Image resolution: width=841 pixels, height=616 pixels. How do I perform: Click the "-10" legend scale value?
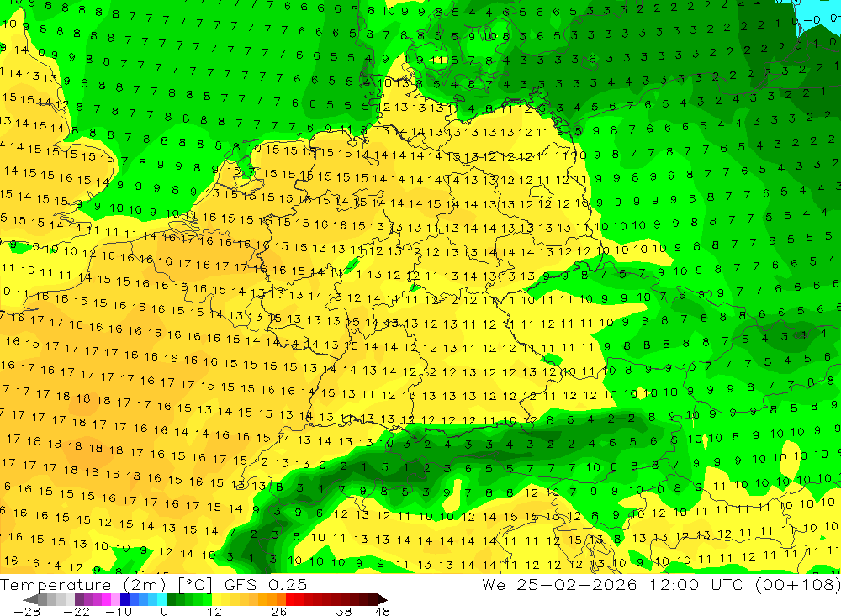point(118,611)
